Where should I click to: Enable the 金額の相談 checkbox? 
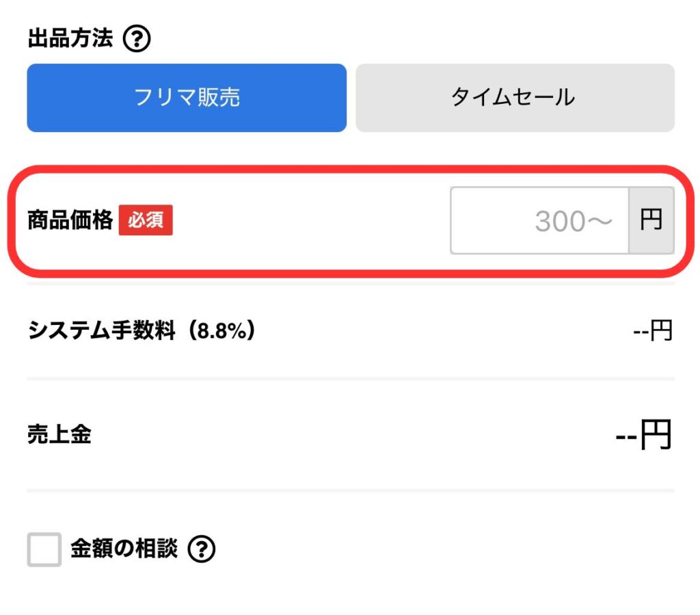point(44,549)
